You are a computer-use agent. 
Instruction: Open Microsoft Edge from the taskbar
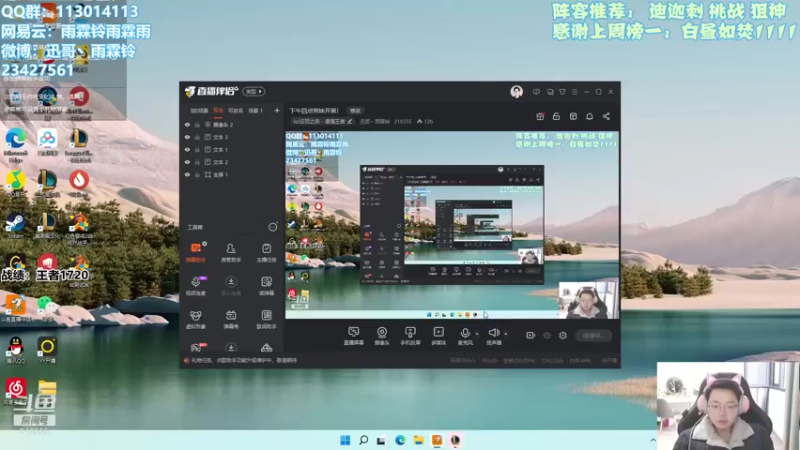(400, 440)
